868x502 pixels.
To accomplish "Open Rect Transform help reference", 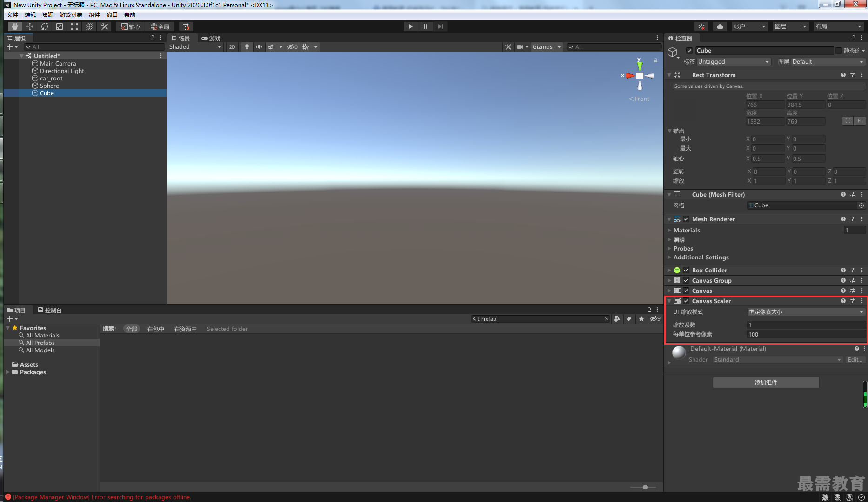I will (x=843, y=75).
